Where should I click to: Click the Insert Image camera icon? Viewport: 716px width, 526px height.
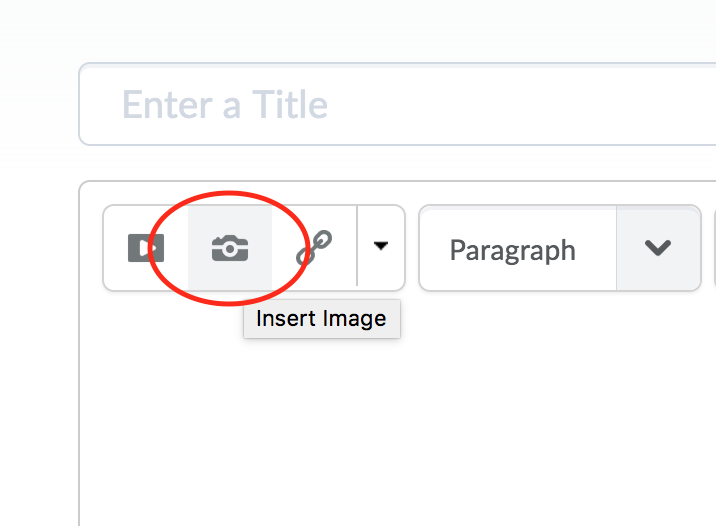pyautogui.click(x=230, y=248)
